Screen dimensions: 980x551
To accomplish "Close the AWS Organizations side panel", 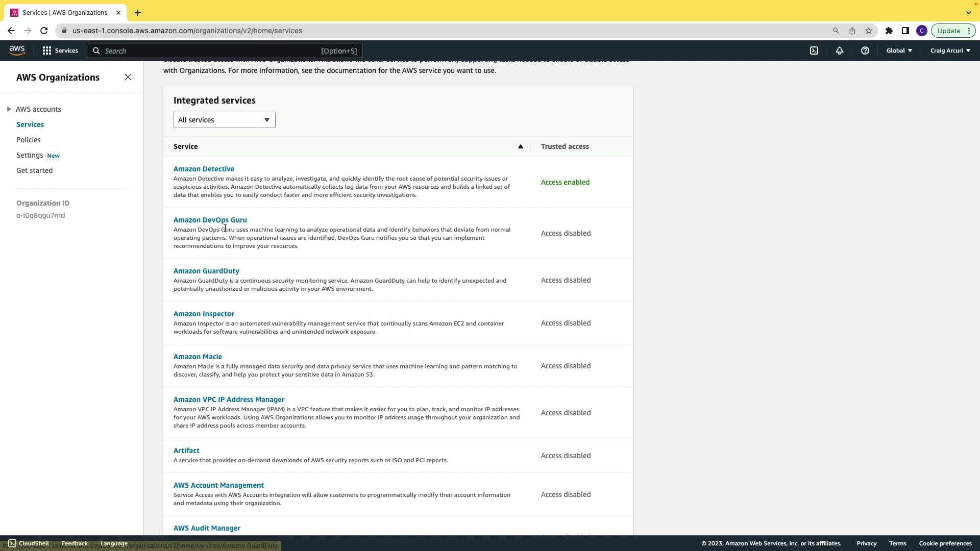I will [128, 77].
